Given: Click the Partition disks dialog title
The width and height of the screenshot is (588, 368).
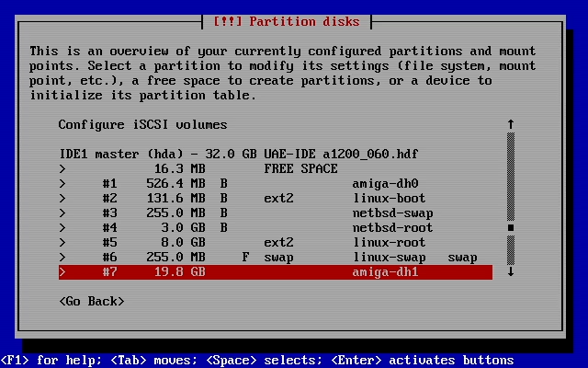Looking at the screenshot, I should point(287,21).
